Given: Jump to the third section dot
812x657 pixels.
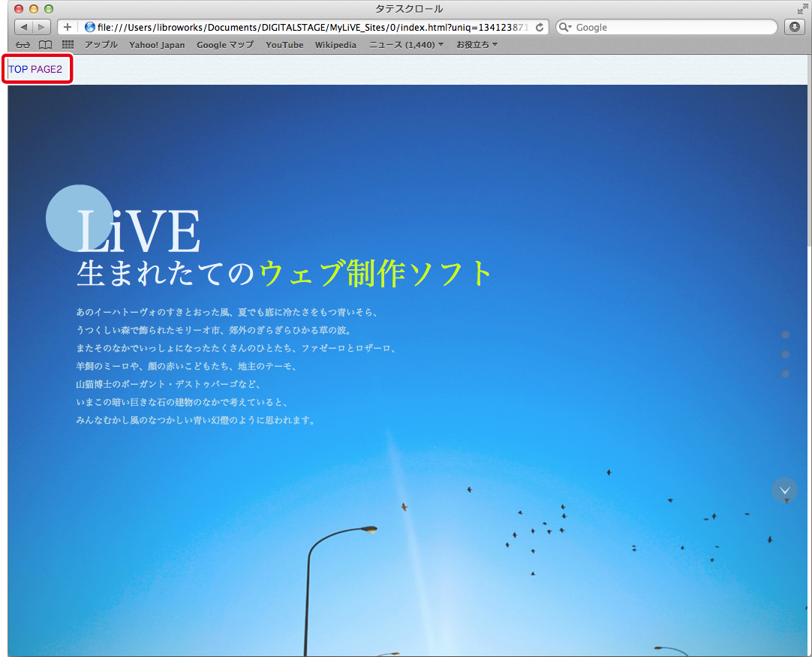Looking at the screenshot, I should tap(785, 373).
